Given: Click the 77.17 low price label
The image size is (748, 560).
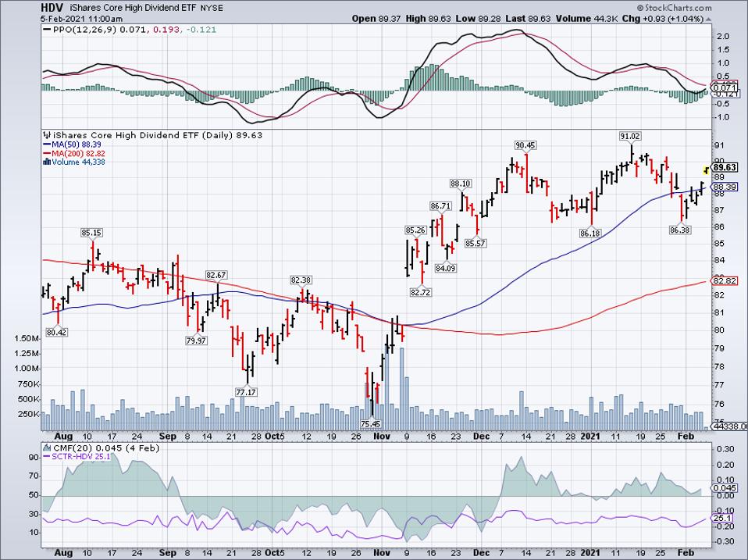Looking at the screenshot, I should 246,392.
